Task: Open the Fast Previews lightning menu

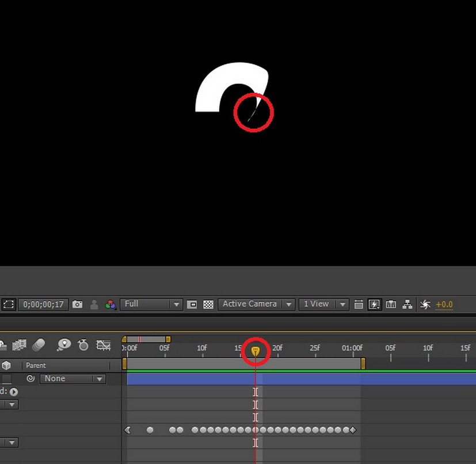Action: click(x=374, y=304)
